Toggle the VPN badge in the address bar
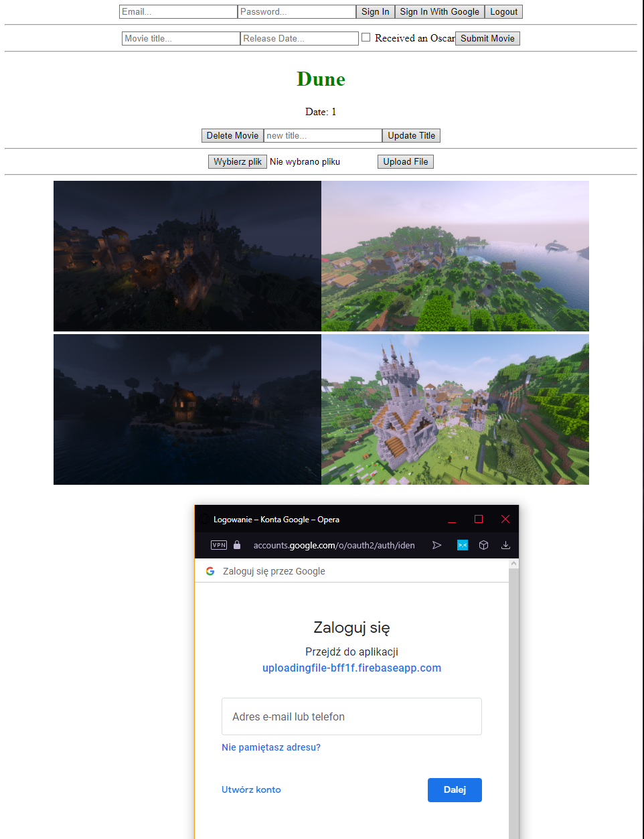Screen dimensions: 644x839 coord(218,545)
